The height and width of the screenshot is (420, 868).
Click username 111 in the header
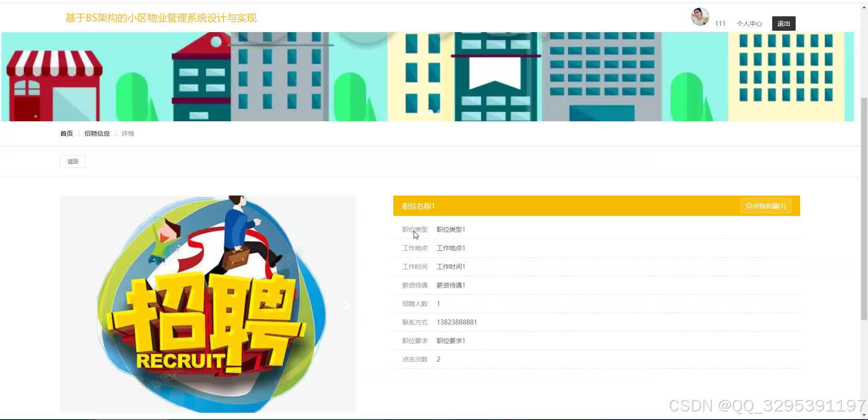(x=720, y=23)
